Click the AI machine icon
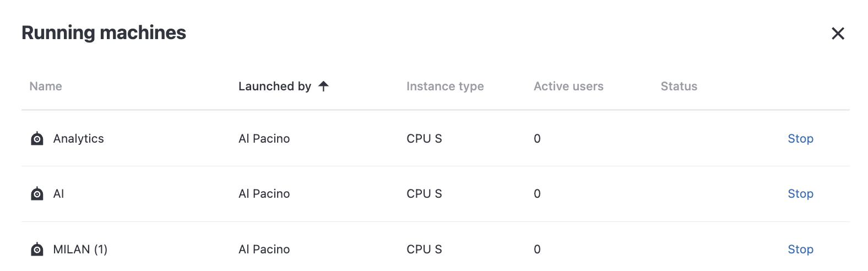The image size is (868, 271). click(x=37, y=194)
